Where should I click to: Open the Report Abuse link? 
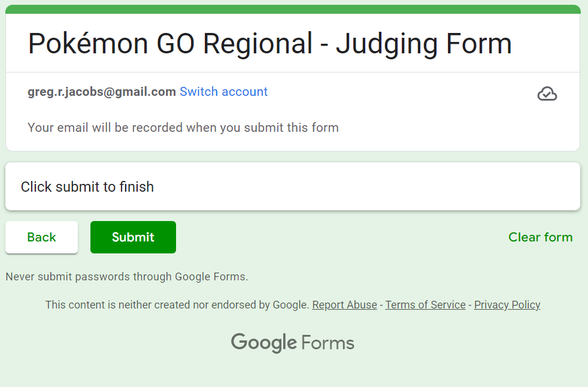click(344, 305)
